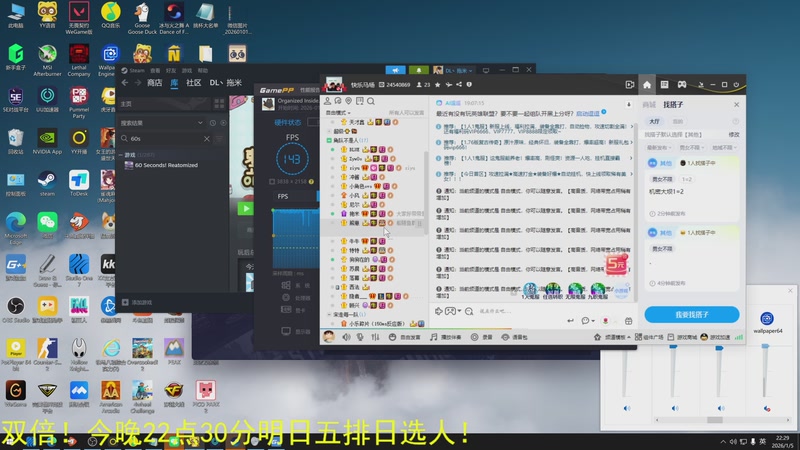Open OBS Studio desktop icon
The width and height of the screenshot is (800, 450).
tap(16, 310)
